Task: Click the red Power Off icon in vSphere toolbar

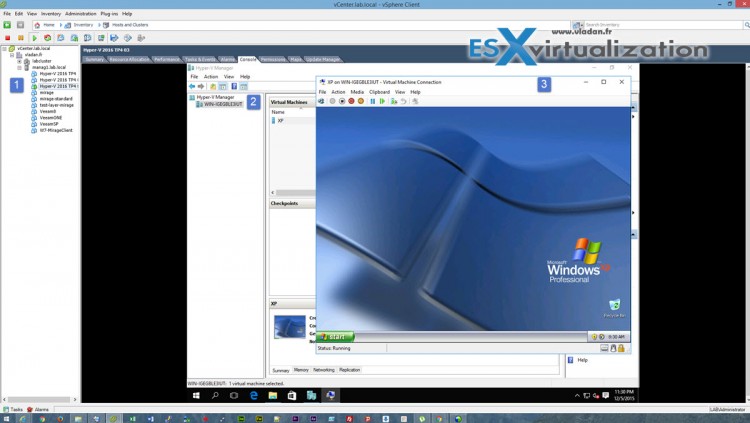Action: click(x=8, y=38)
